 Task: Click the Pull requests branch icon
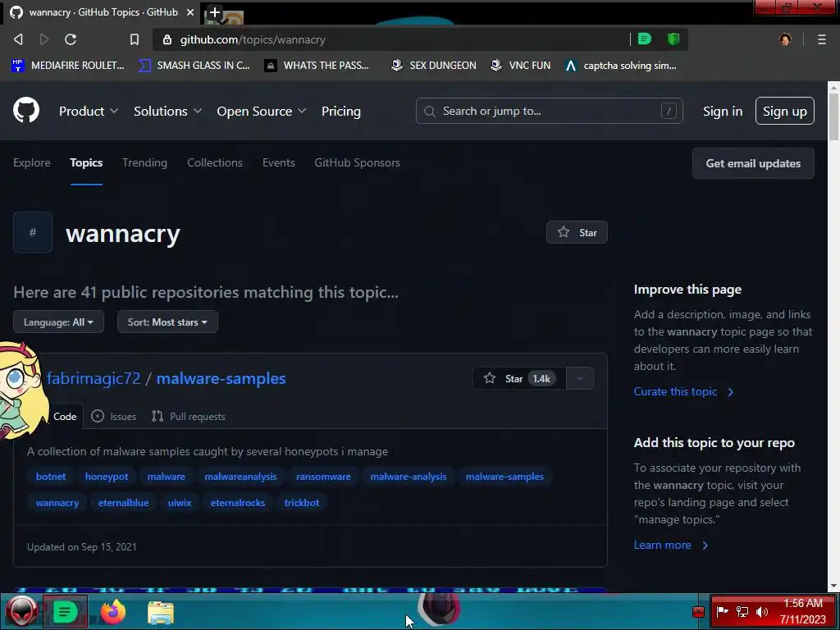click(157, 416)
